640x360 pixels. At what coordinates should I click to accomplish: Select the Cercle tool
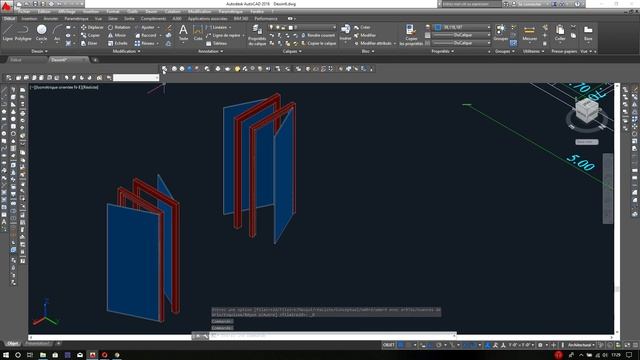[x=41, y=32]
